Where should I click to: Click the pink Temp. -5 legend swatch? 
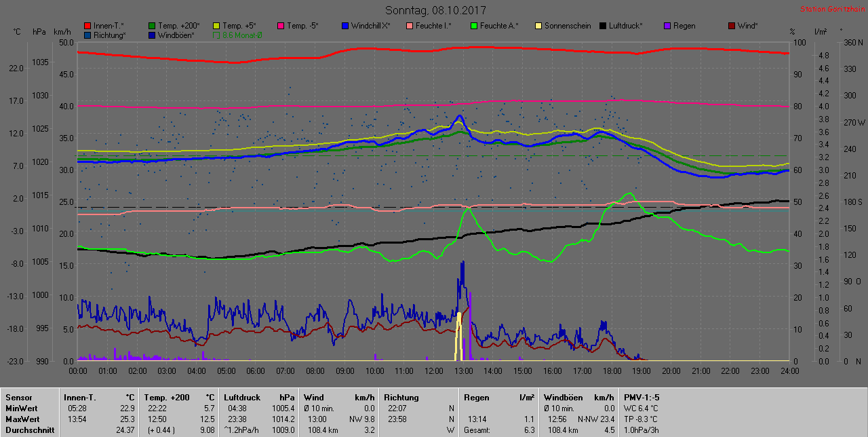[280, 26]
